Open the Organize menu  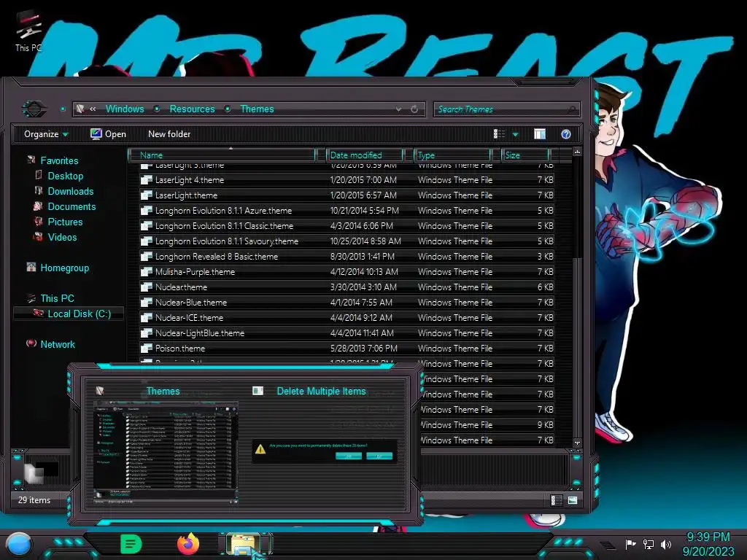coord(46,134)
